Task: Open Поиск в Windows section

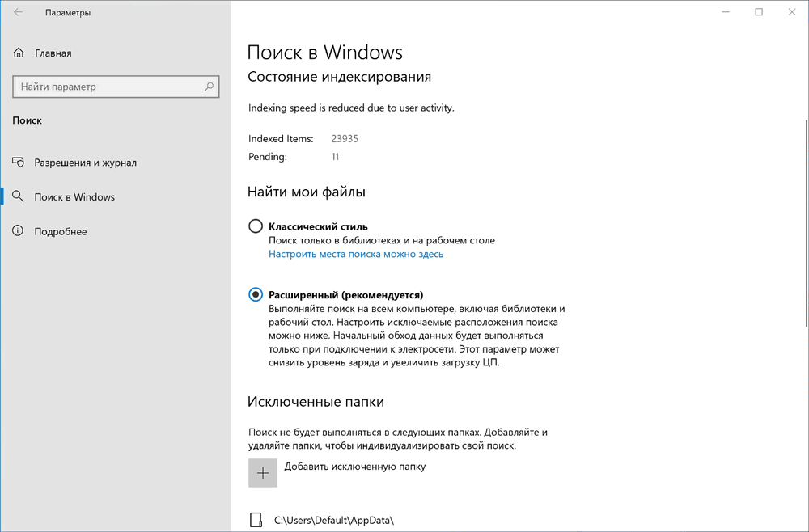Action: [x=74, y=197]
